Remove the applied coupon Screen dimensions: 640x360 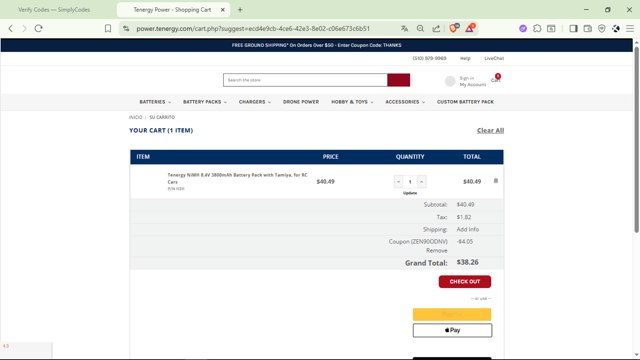tap(437, 251)
